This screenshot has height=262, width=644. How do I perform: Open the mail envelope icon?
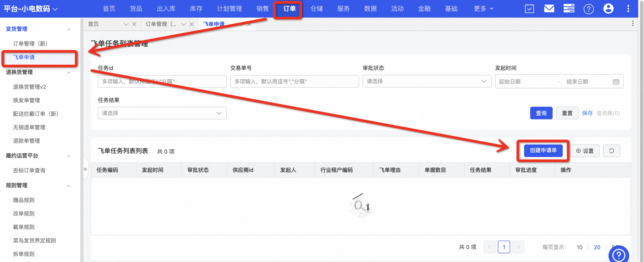(x=549, y=9)
